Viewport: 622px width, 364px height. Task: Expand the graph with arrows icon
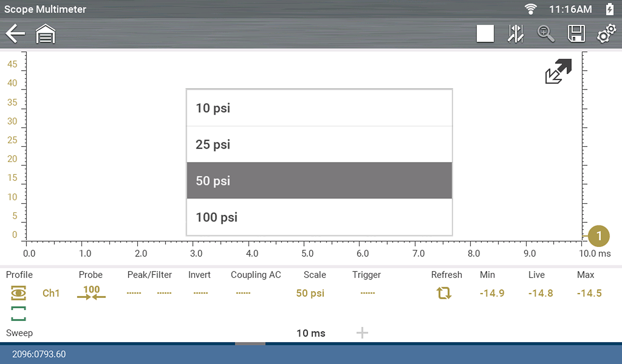click(558, 71)
